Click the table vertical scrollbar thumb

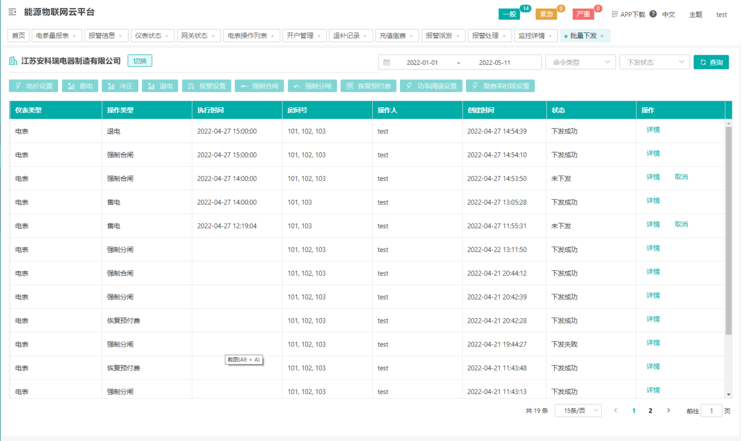[x=729, y=229]
